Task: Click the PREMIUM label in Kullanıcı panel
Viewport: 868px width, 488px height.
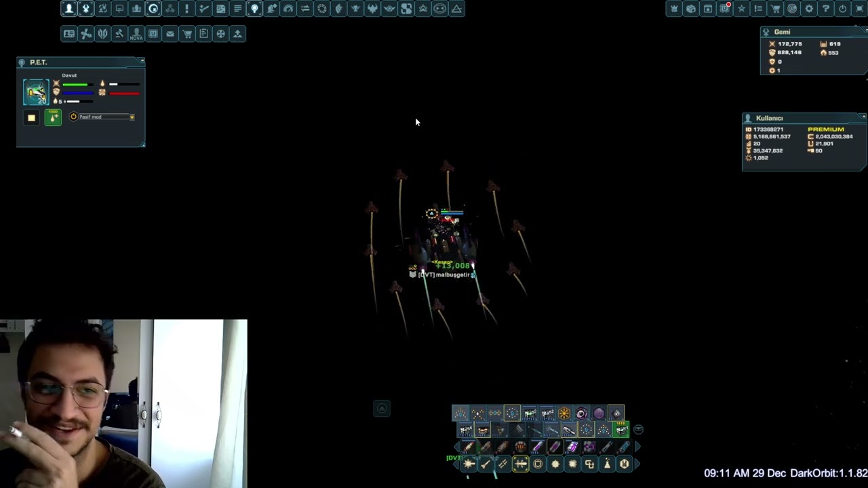Action: point(826,129)
